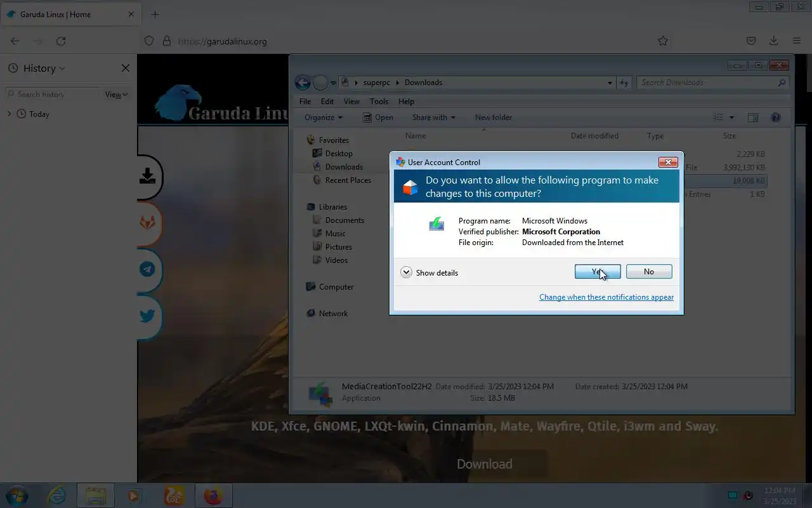The image size is (812, 508).
Task: Open the Explorer Tools menu
Action: click(x=379, y=102)
